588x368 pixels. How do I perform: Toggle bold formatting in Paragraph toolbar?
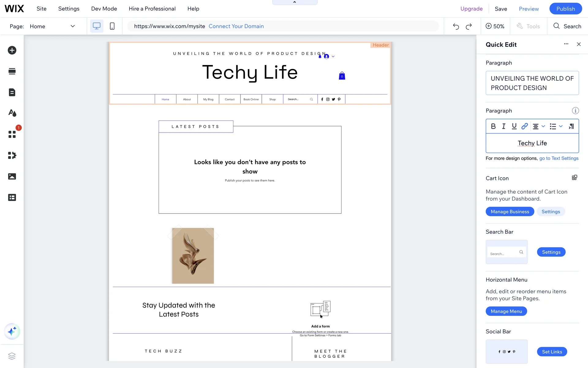(493, 126)
